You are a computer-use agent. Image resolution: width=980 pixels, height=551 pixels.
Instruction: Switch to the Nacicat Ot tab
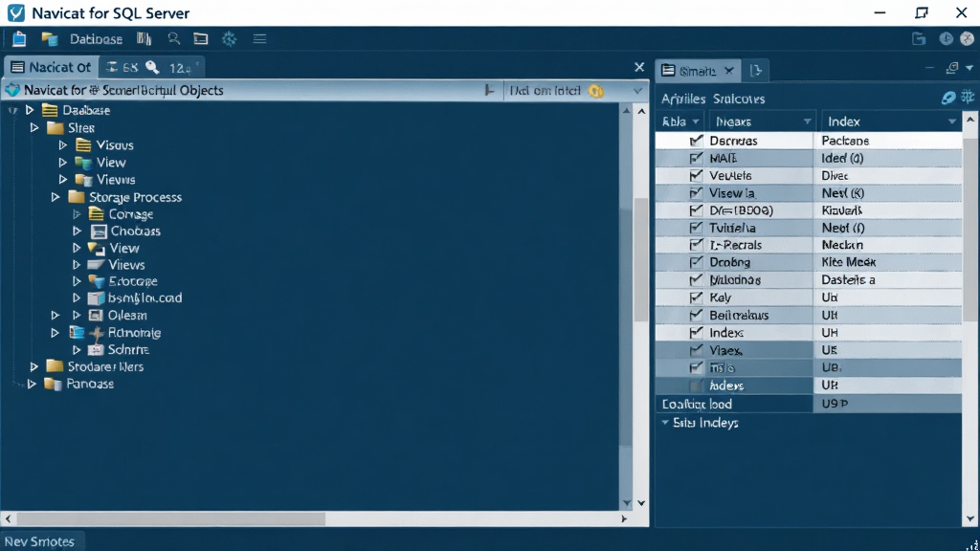tap(52, 67)
